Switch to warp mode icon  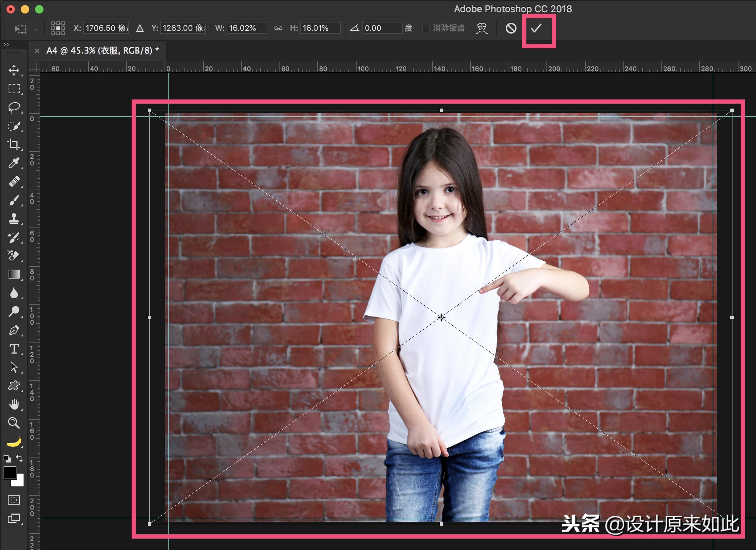coord(482,28)
